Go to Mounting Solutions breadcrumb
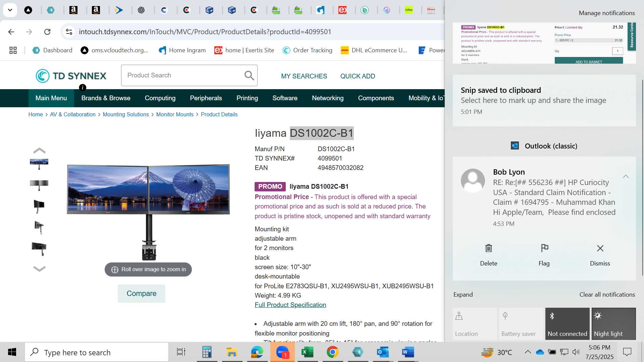 pos(126,115)
